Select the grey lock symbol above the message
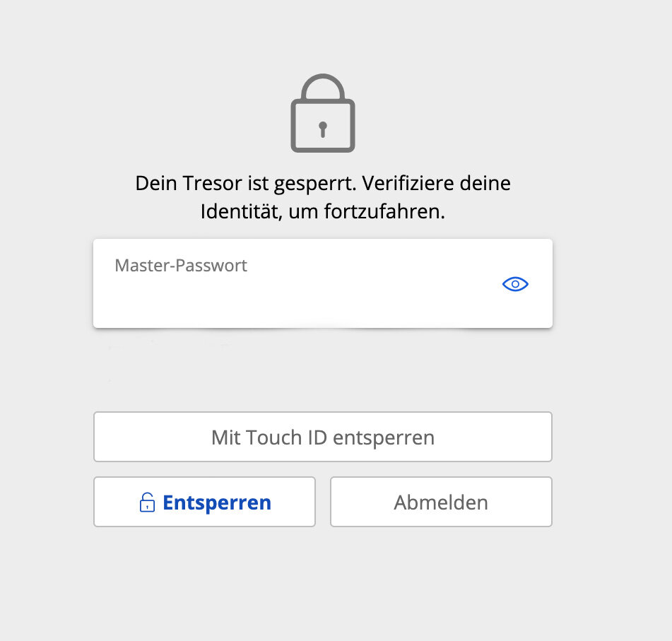672x641 pixels. click(322, 113)
